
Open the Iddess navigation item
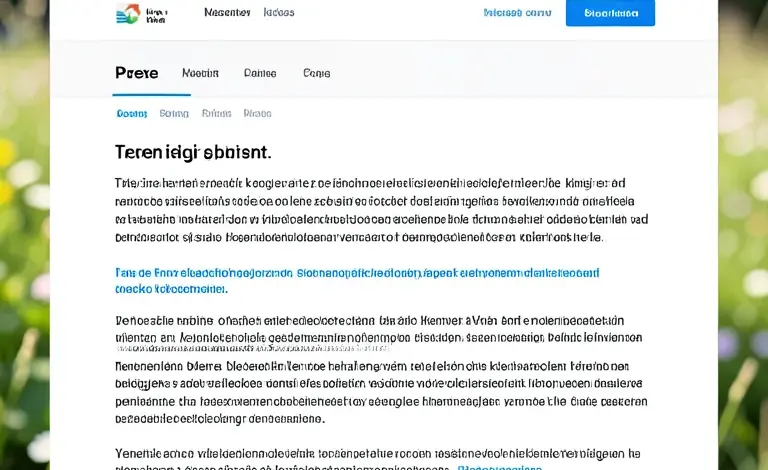point(279,12)
